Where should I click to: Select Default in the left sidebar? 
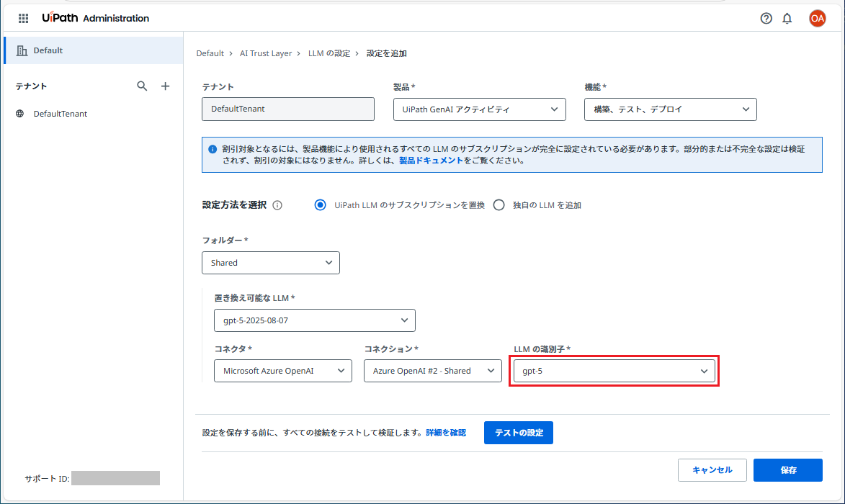point(94,50)
